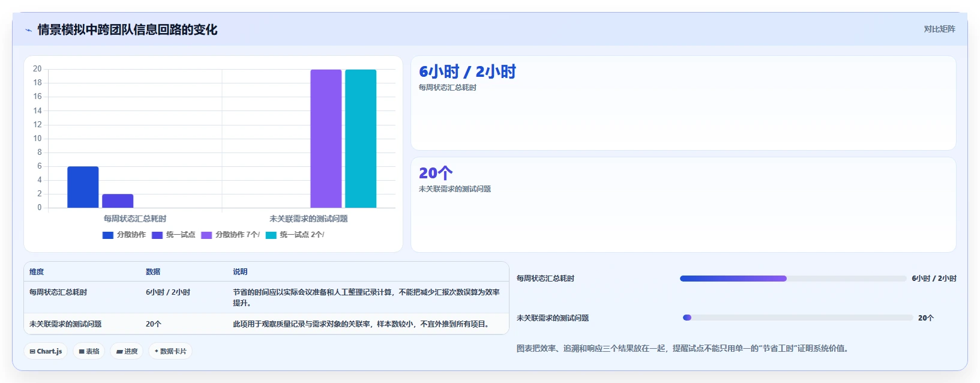Click the pulse icon beside the panel title
980x383 pixels.
28,30
